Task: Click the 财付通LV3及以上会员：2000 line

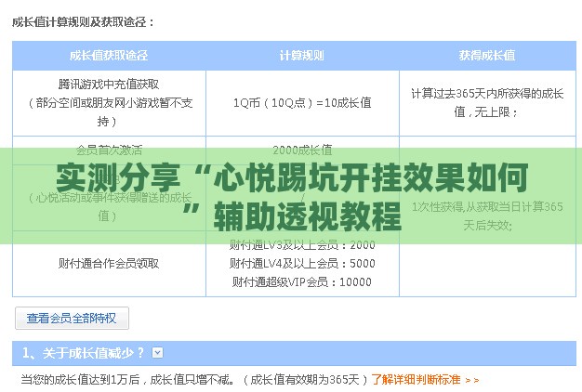Action: (302, 245)
